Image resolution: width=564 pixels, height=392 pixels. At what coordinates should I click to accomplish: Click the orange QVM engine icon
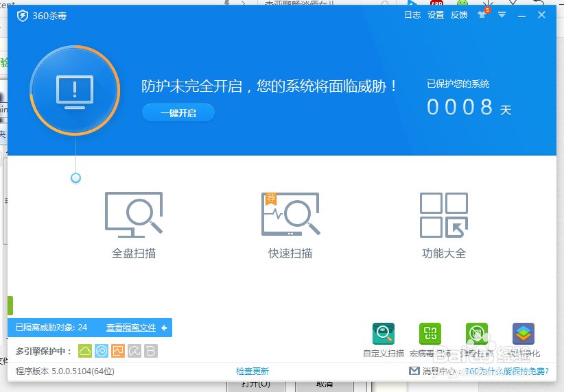click(x=118, y=351)
